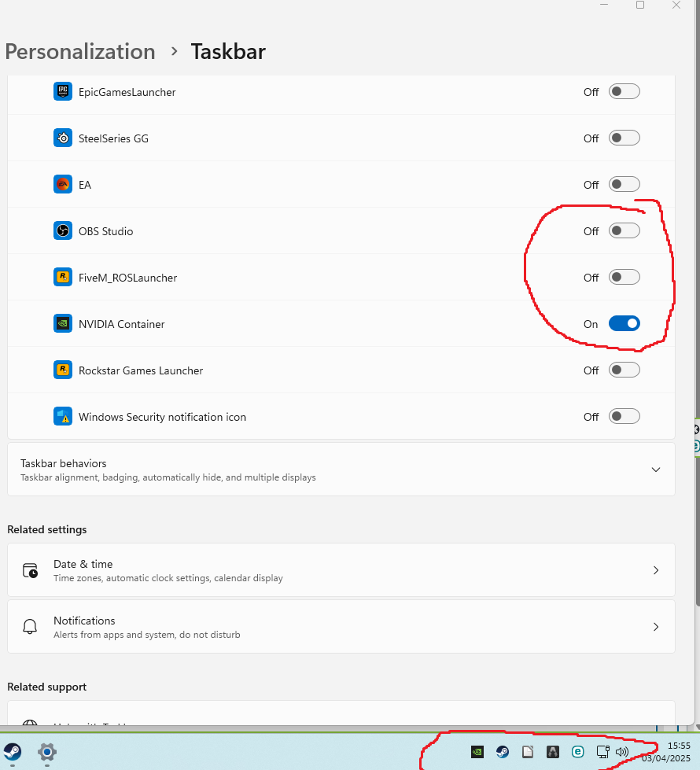Click the NVIDIA icon in system tray
The image size is (700, 770).
tap(477, 752)
